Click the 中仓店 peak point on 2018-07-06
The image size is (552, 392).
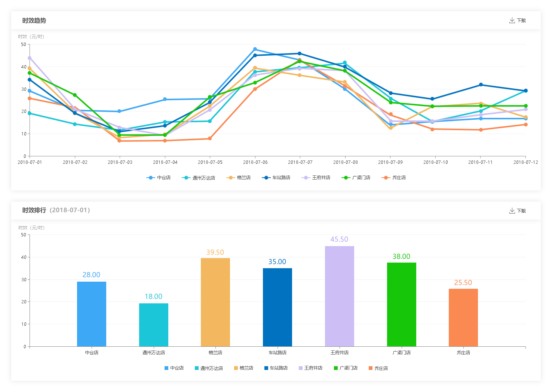click(255, 49)
